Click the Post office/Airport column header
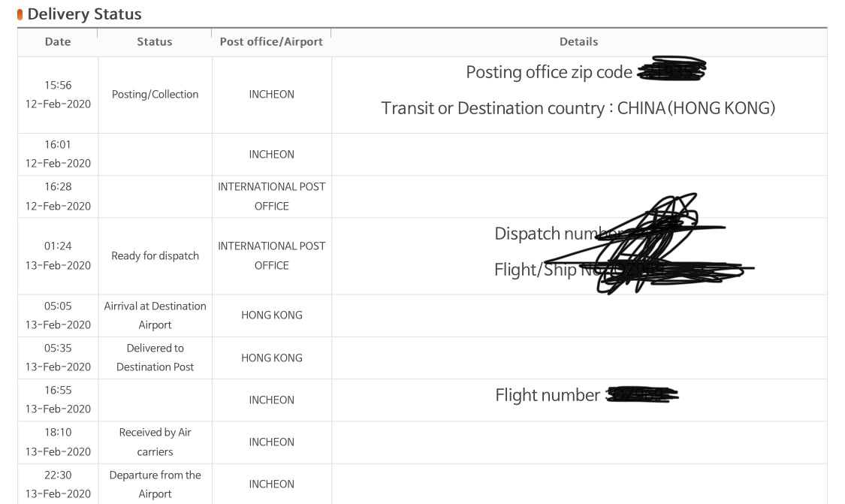Viewport: 845px width, 504px height. (271, 41)
